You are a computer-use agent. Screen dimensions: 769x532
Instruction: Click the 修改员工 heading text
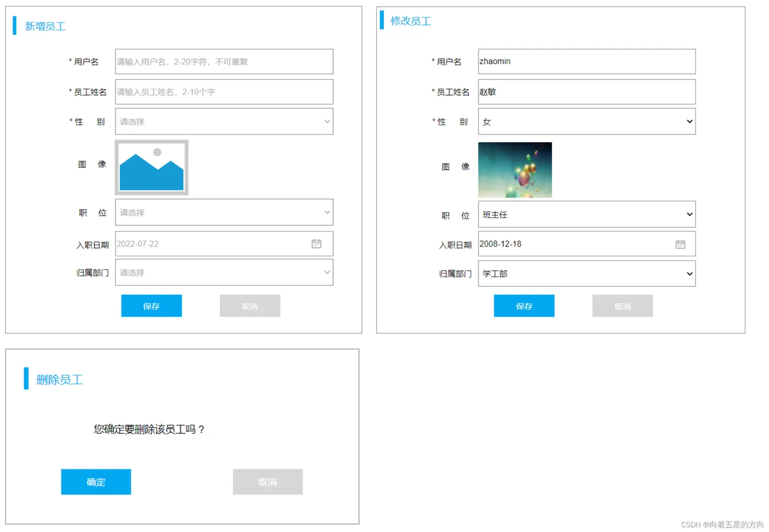click(411, 21)
